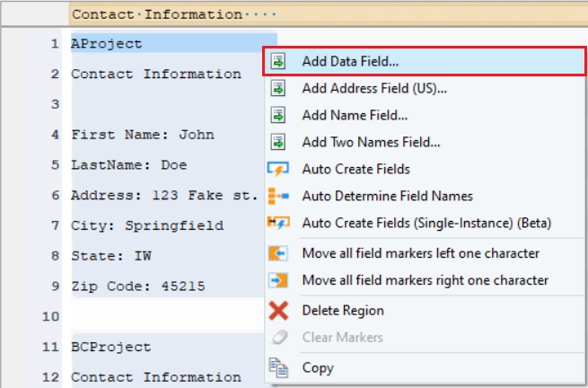The image size is (588, 388).
Task: Click the BCProject text on line 11
Action: point(111,348)
